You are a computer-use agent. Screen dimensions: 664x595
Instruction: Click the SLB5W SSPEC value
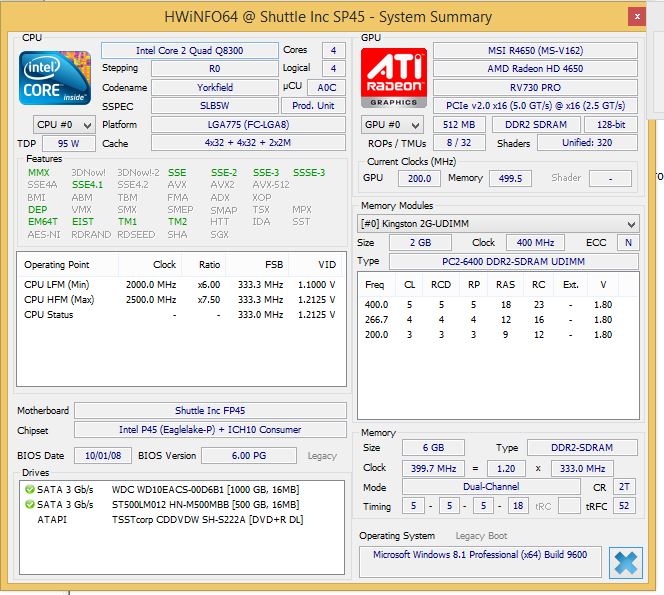click(x=215, y=105)
